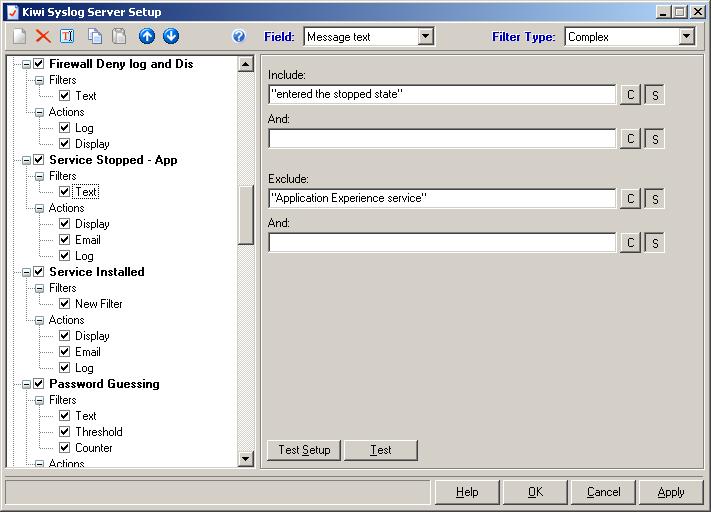Uncheck Password Guessing rule checkbox
Viewport: 711px width, 512px height.
pyautogui.click(x=39, y=384)
